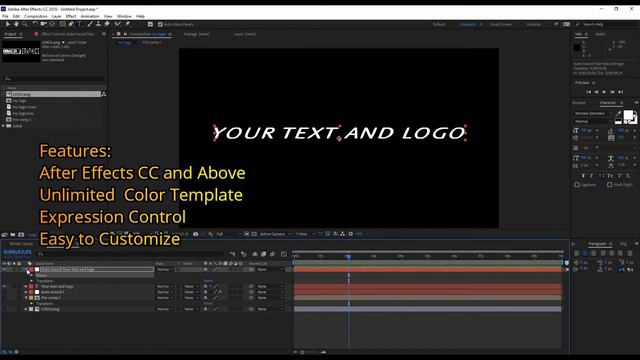Select LOGO.png in the Project panel
The height and width of the screenshot is (360, 640).
(x=53, y=94)
